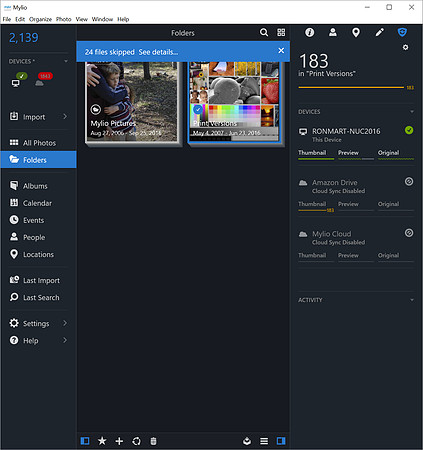Open the View menu
This screenshot has height=450, width=423.
tap(82, 19)
